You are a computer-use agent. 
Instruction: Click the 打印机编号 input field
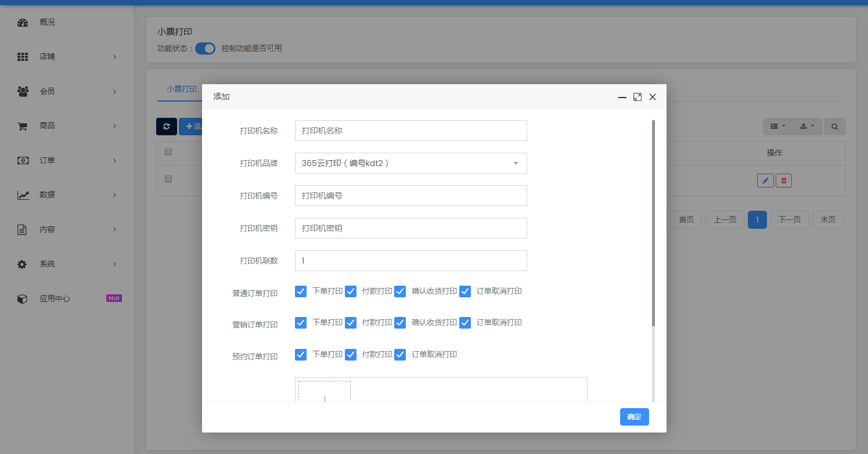coord(411,196)
